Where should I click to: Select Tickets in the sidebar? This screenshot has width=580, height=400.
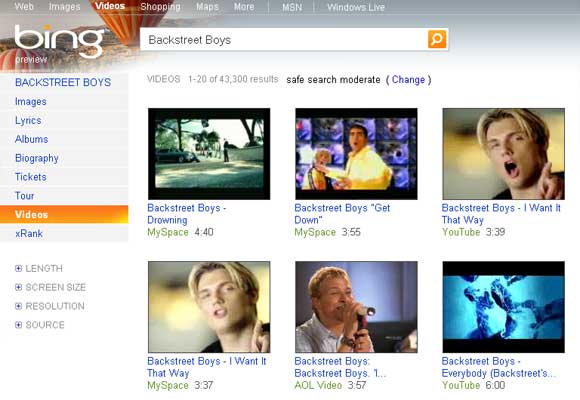(31, 177)
